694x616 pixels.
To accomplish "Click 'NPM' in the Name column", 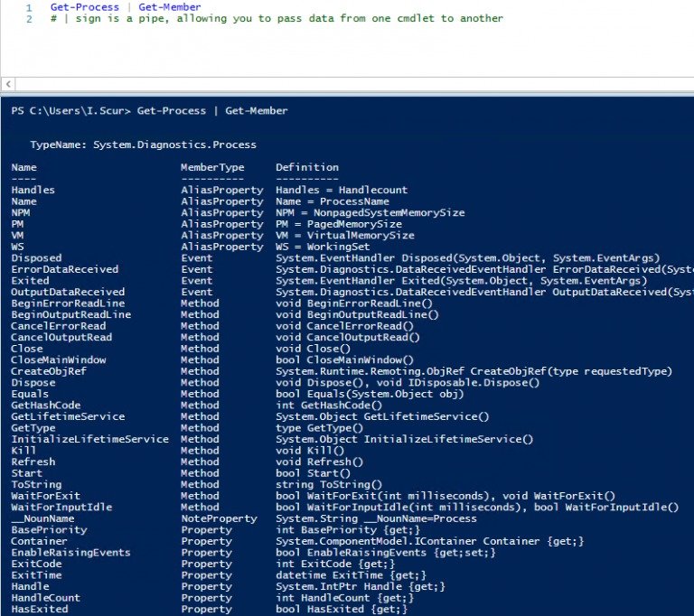I will tap(21, 212).
